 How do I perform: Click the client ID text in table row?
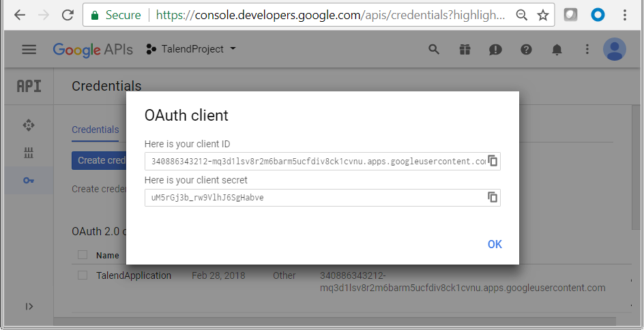coord(463,282)
